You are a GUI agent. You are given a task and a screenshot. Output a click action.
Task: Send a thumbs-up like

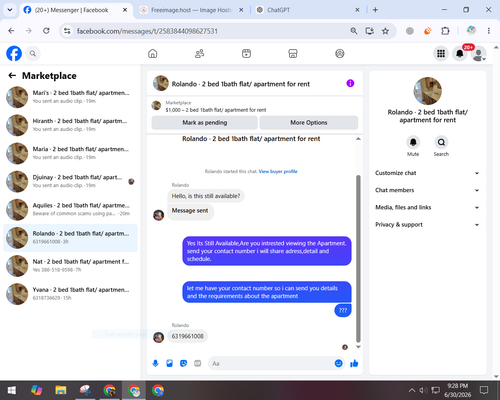354,363
